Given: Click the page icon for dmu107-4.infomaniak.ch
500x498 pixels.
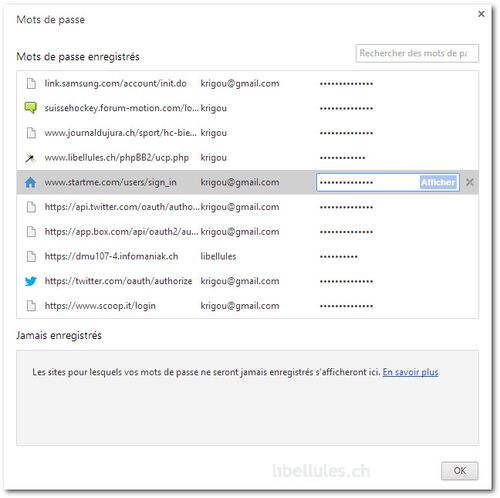Looking at the screenshot, I should (x=31, y=256).
